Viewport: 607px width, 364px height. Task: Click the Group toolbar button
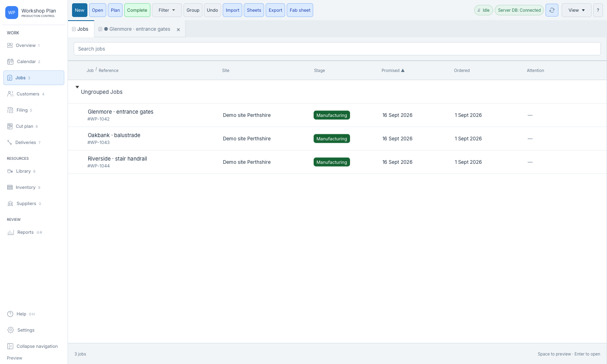(193, 10)
